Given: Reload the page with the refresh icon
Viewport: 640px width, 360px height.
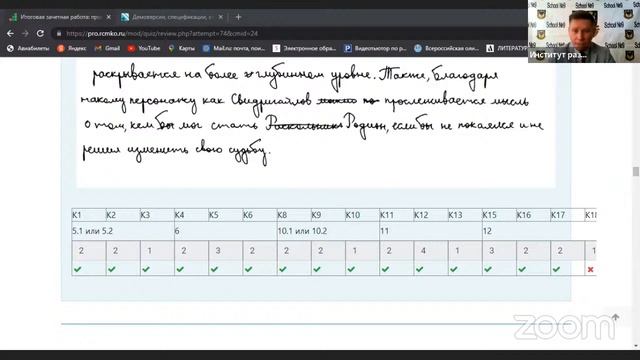Looking at the screenshot, I should tap(40, 33).
